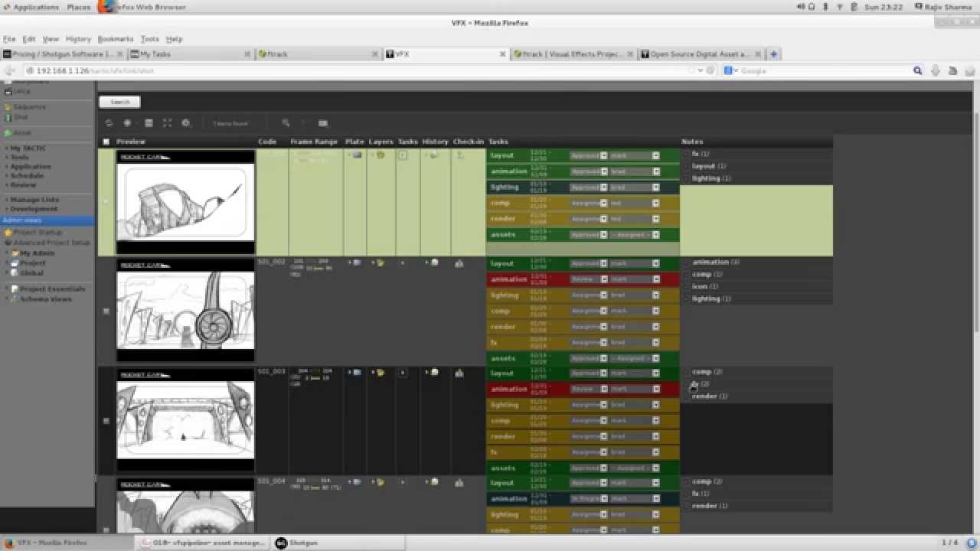Click the Plate icon in the S01_004 row
The height and width of the screenshot is (551, 980).
357,482
